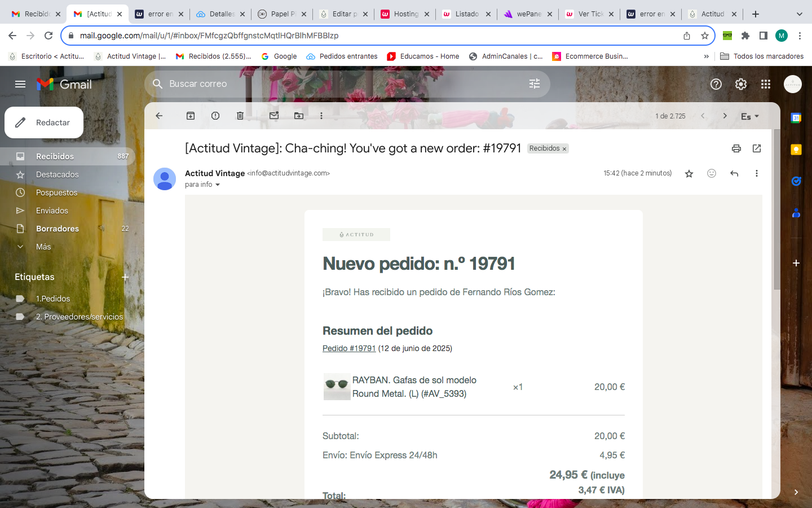Viewport: 812px width, 508px height.
Task: Open Chrome three-dot menu
Action: point(800,36)
